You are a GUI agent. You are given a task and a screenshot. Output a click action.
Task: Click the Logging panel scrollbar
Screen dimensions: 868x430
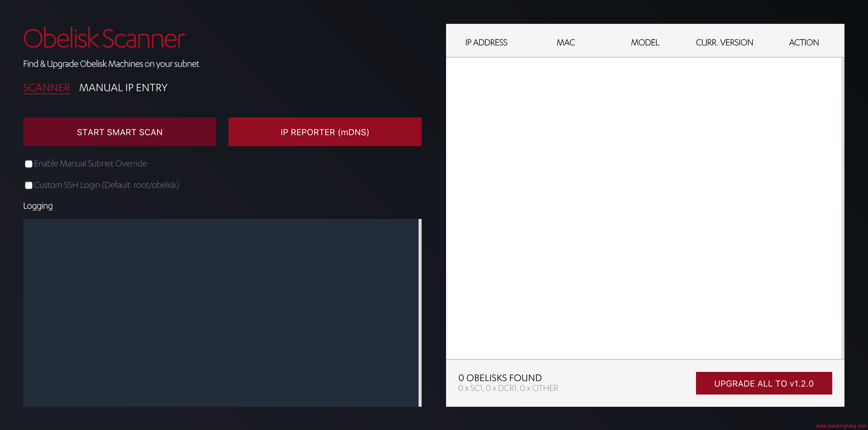[420, 312]
